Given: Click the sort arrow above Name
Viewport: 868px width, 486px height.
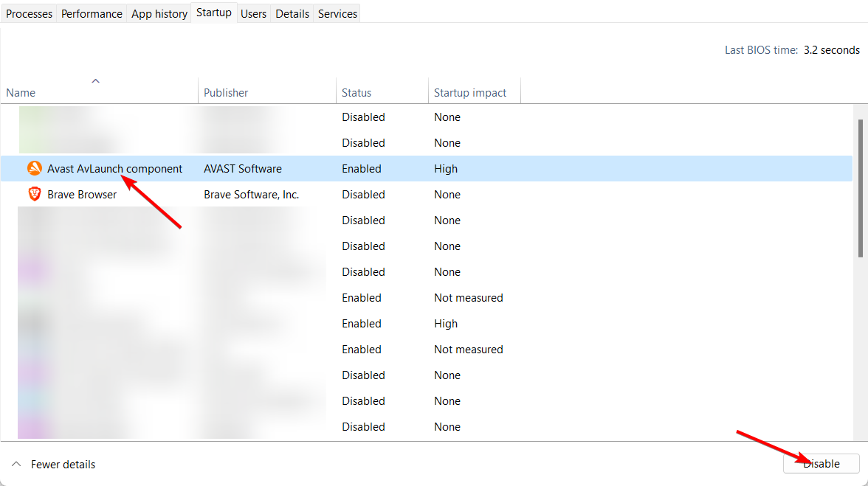Looking at the screenshot, I should 95,80.
